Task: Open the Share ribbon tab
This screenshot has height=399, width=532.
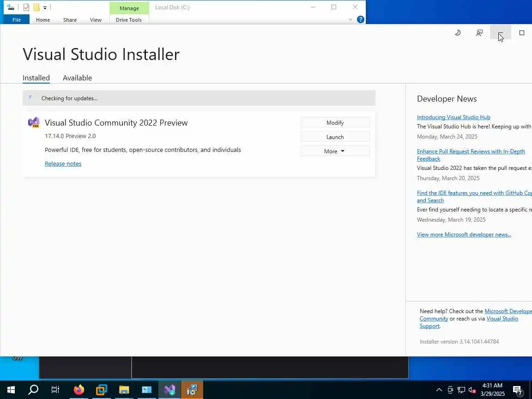Action: point(70,20)
